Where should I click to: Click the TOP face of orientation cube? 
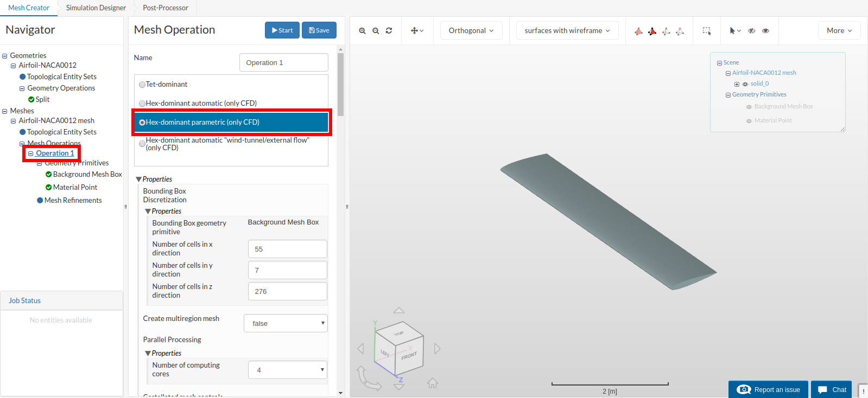click(x=399, y=333)
